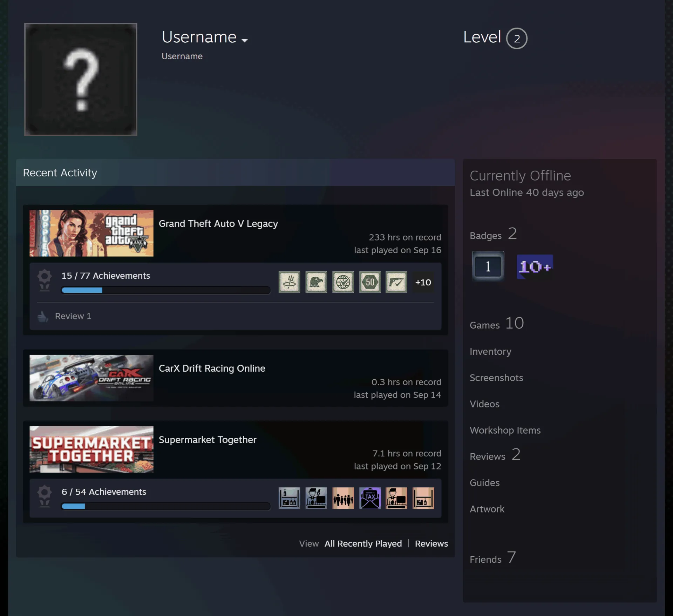Open the Supermarket Together banner image
The image size is (673, 616).
click(91, 449)
